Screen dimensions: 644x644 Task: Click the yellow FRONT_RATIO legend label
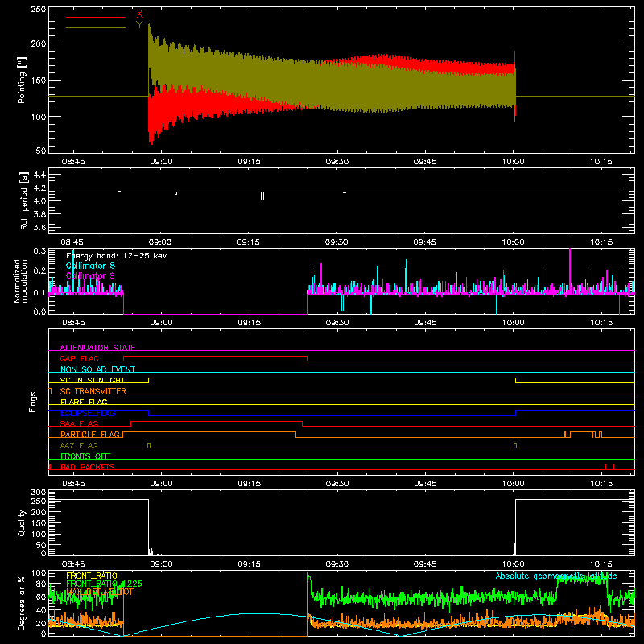[92, 576]
